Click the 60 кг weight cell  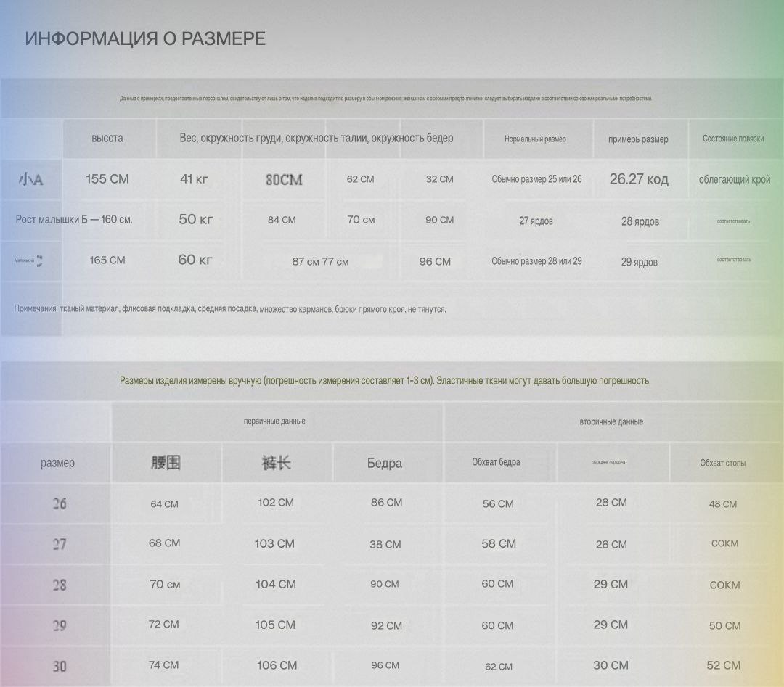pyautogui.click(x=195, y=260)
